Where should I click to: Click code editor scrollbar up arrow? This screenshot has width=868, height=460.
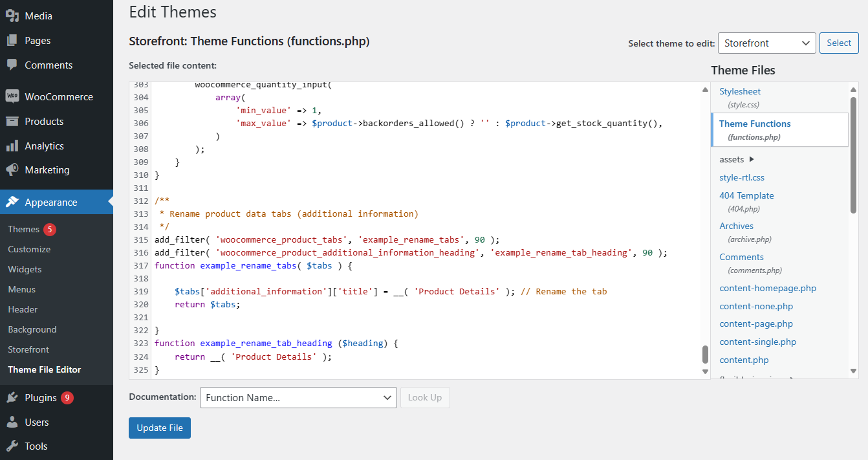pyautogui.click(x=705, y=89)
